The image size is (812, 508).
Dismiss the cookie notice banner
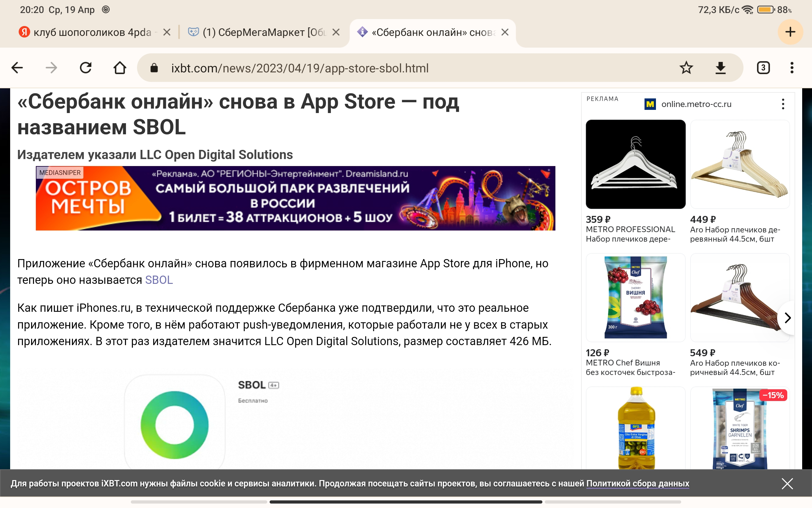pos(787,484)
